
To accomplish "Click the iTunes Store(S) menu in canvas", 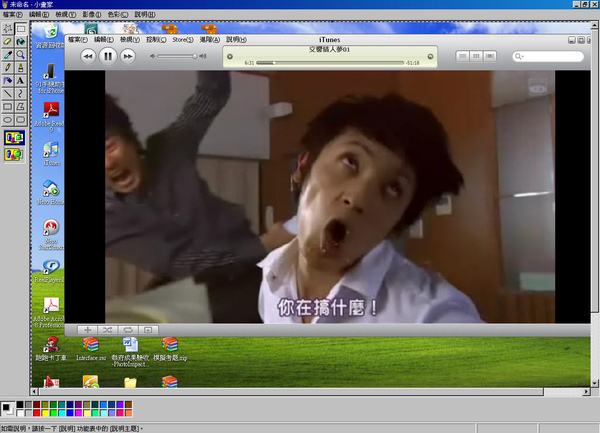I will 183,39.
